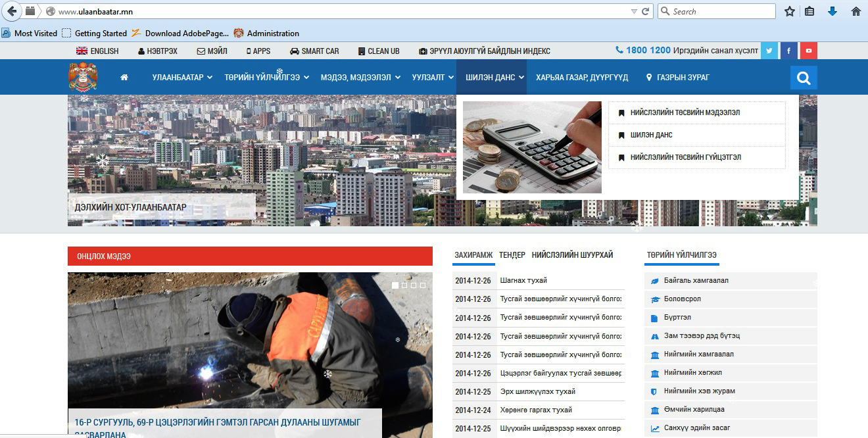This screenshot has width=868, height=438.
Task: Select НИЙСЛЭЛИЙН ТӨСВИЙН МЭДЭЭЛЭЛ menu entry
Action: (x=685, y=112)
